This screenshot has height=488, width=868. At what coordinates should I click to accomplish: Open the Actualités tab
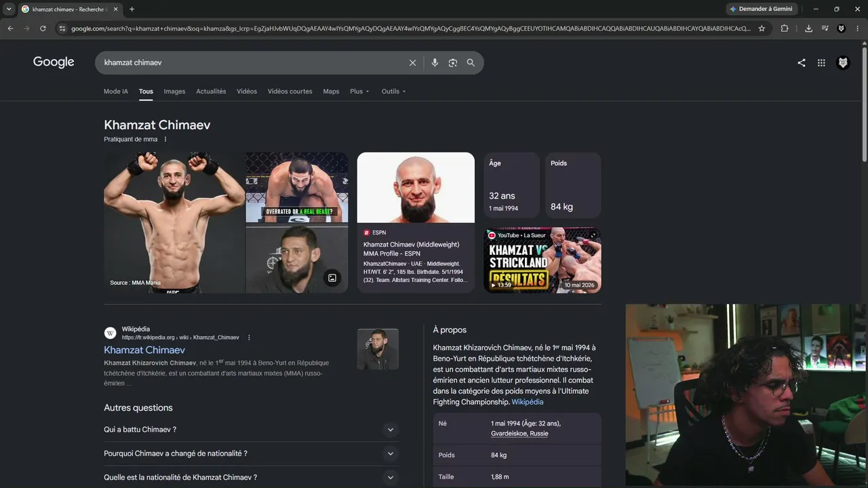click(211, 91)
